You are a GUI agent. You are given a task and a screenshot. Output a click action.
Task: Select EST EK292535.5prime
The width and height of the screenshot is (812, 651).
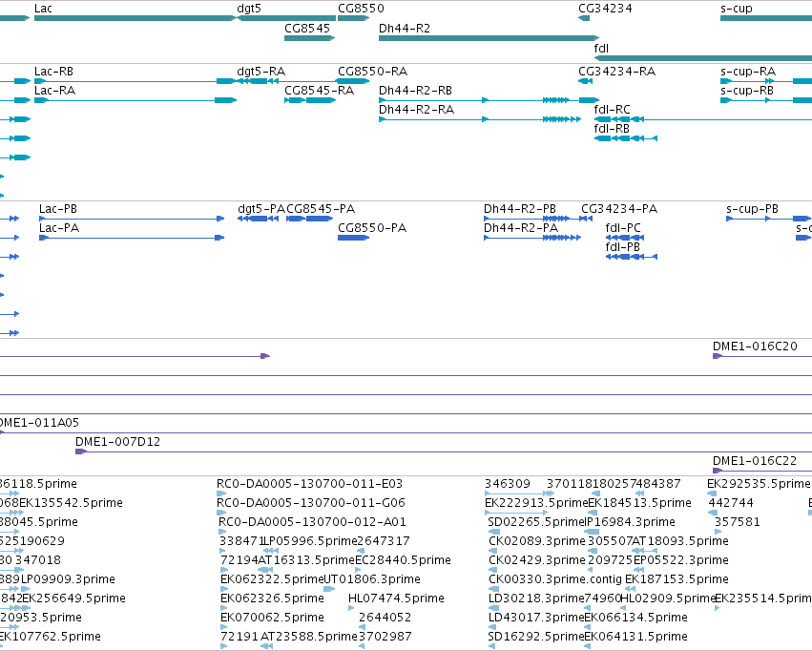click(712, 493)
